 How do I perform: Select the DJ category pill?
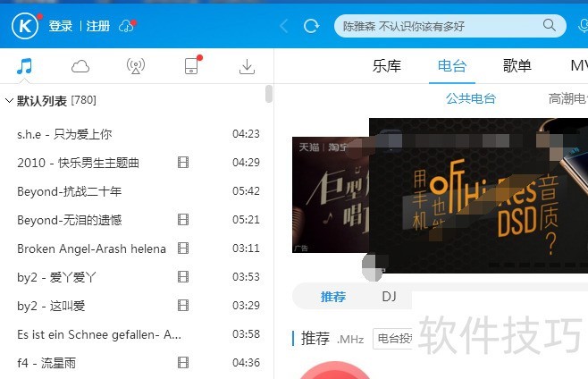pos(389,297)
